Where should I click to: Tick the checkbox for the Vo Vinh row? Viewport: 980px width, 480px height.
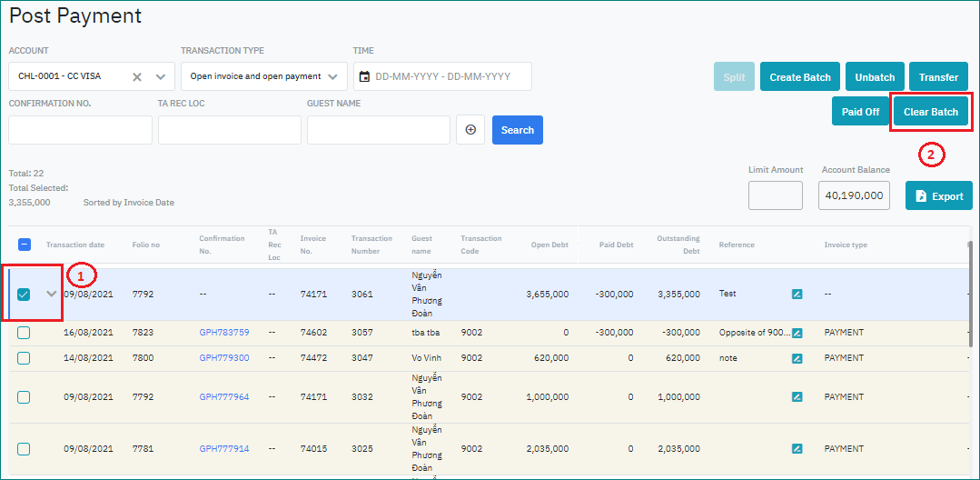tap(24, 358)
